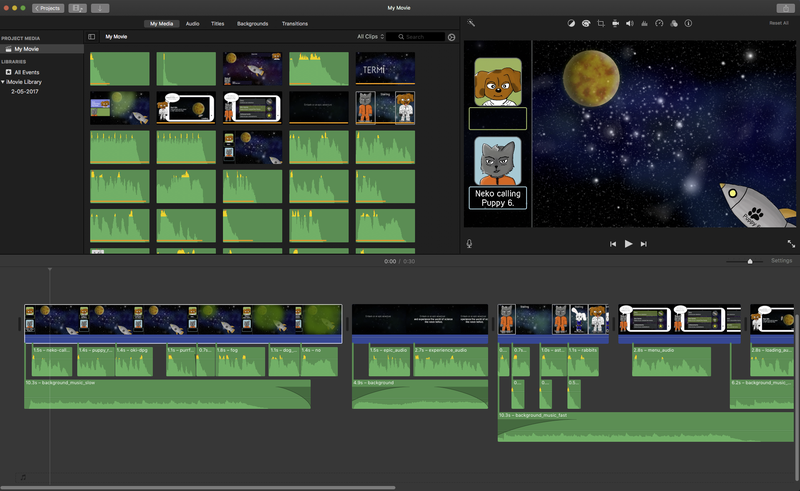Open the timeline Settings popup
The image size is (800, 491).
pos(781,261)
